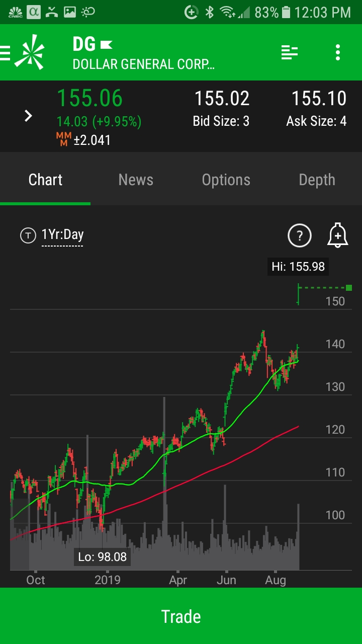The image size is (362, 644).
Task: Open the watchlist lines icon
Action: [x=289, y=52]
